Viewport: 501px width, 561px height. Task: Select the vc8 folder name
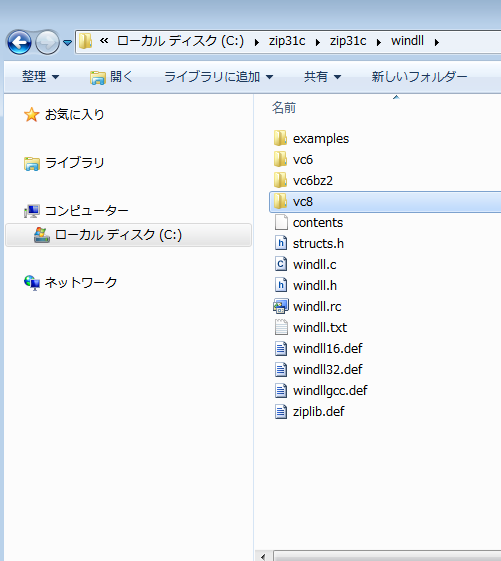pyautogui.click(x=303, y=202)
